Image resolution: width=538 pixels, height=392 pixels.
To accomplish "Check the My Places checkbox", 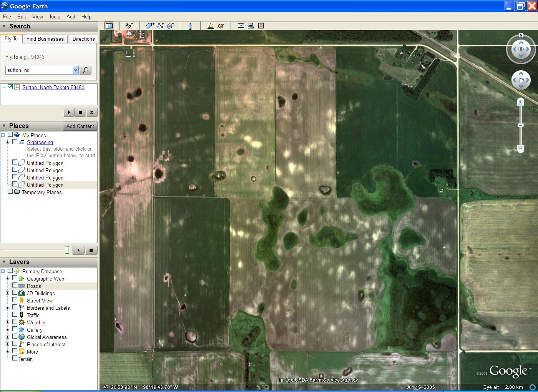I will (10, 135).
